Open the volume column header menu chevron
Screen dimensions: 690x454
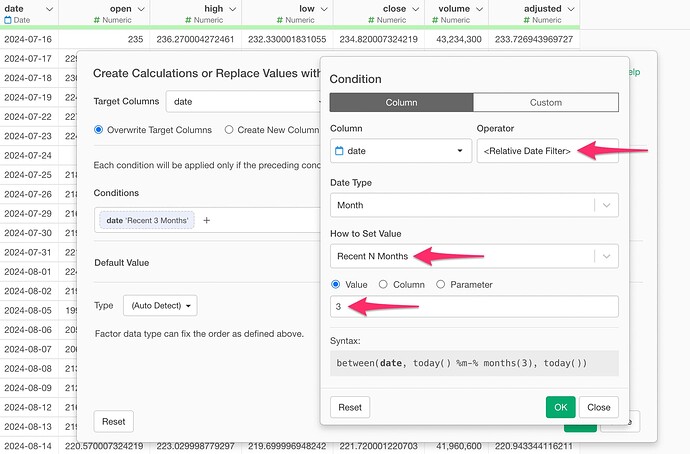[x=480, y=9]
